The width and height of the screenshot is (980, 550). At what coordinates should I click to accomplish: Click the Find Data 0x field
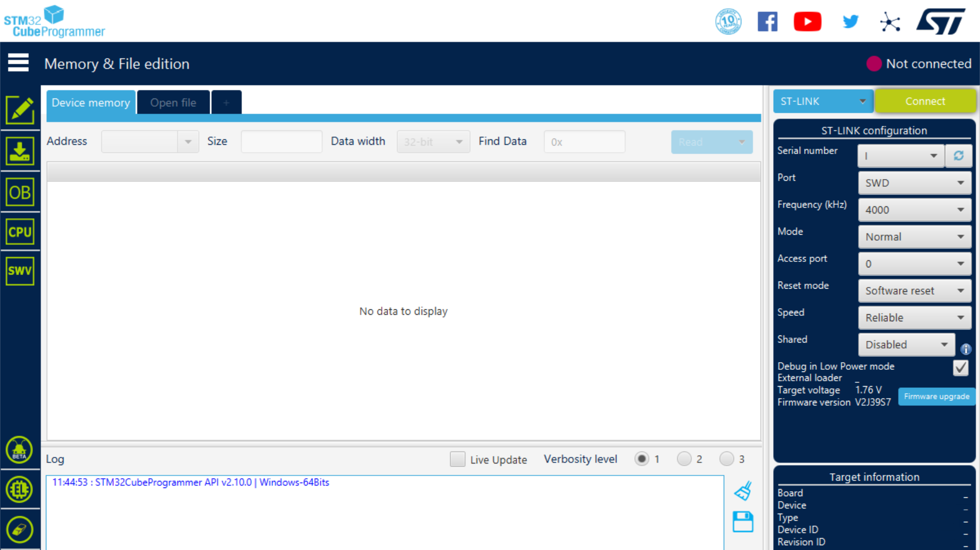[584, 142]
